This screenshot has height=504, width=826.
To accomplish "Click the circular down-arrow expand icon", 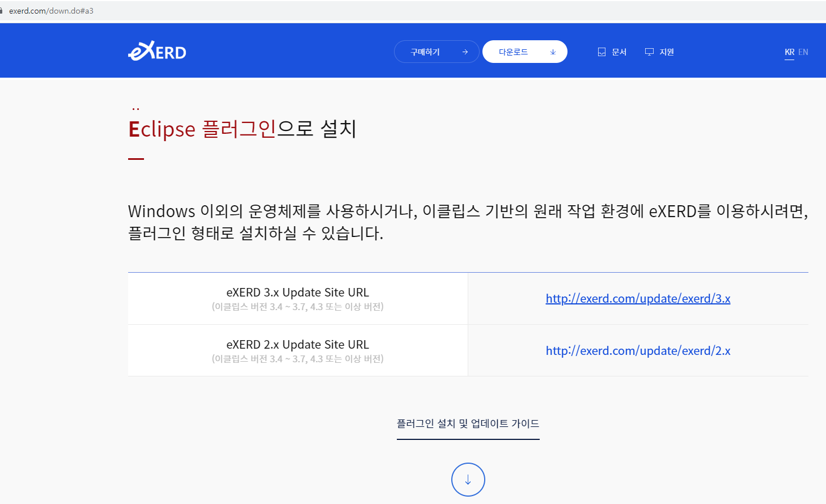I will pyautogui.click(x=468, y=480).
